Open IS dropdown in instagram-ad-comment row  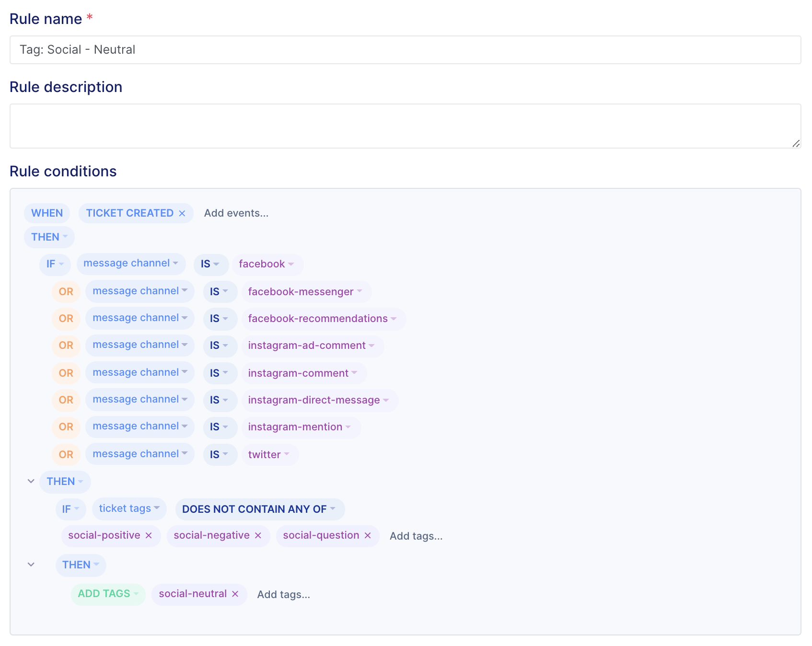(x=220, y=346)
